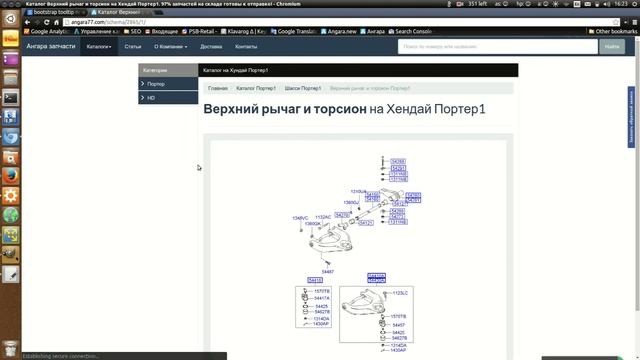Click the screen recording camera indicator
This screenshot has width=640, height=360.
460,4
